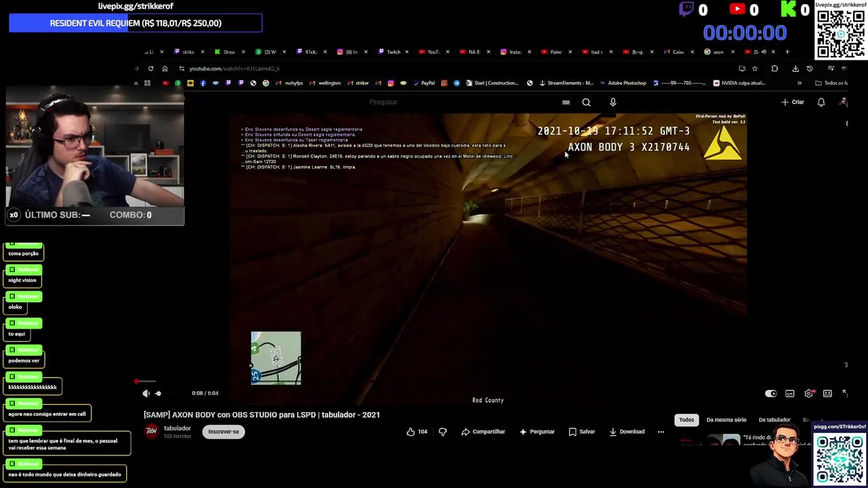Toggle subtitles on the video player
Viewport: 868px width, 488px height.
[x=790, y=393]
